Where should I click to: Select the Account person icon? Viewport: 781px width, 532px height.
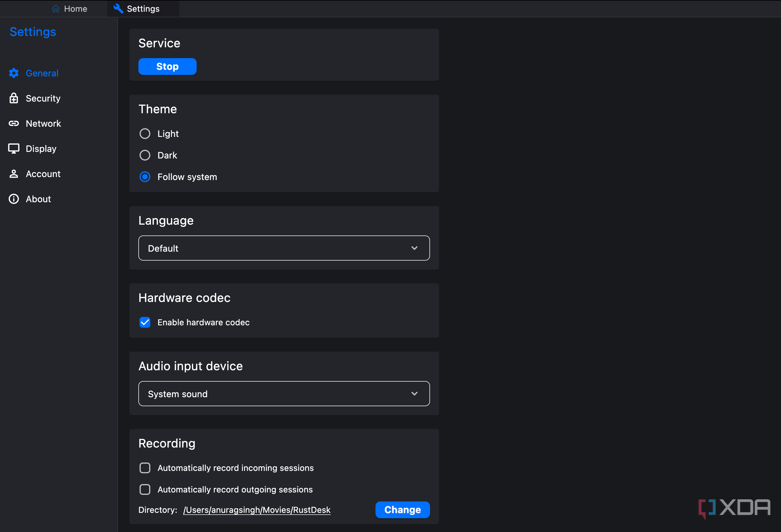(x=14, y=173)
